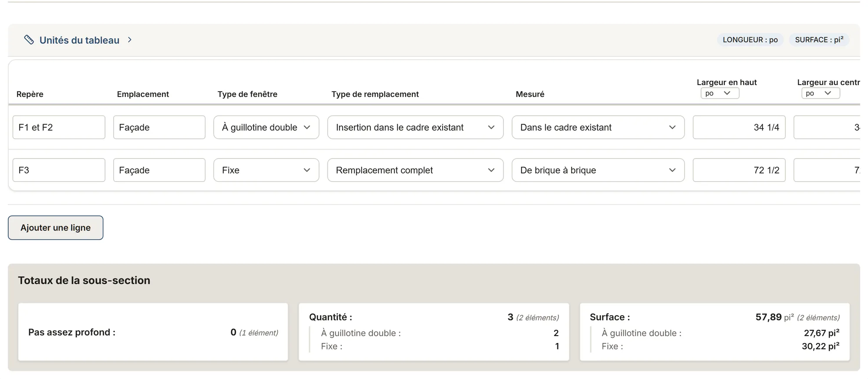Viewport: 868px width, 379px height.
Task: Click the Repère column header
Action: pos(30,94)
